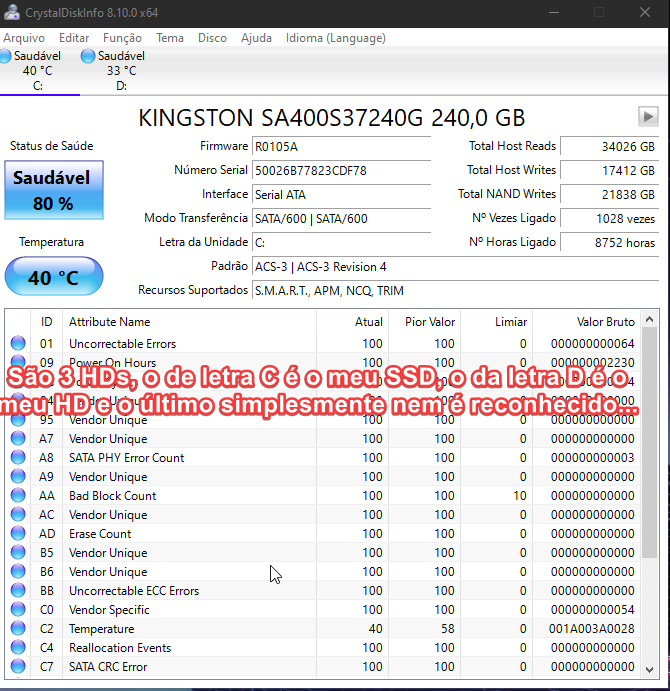The height and width of the screenshot is (691, 670).
Task: Open the Ajuda menu
Action: click(x=256, y=38)
